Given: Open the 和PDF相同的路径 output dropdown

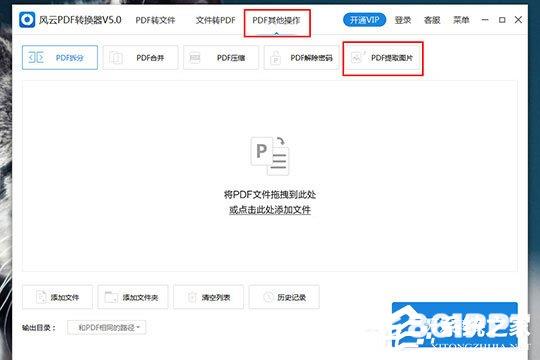Looking at the screenshot, I should tap(107, 327).
